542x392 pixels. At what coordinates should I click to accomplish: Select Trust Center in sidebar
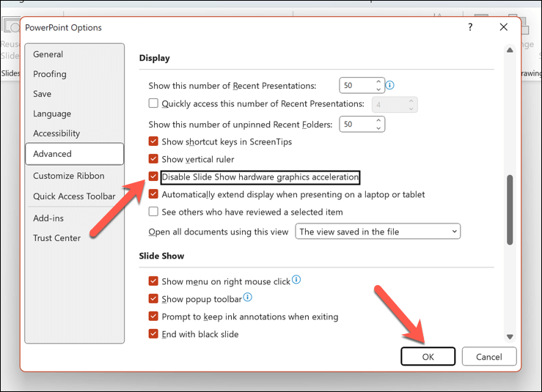coord(57,238)
